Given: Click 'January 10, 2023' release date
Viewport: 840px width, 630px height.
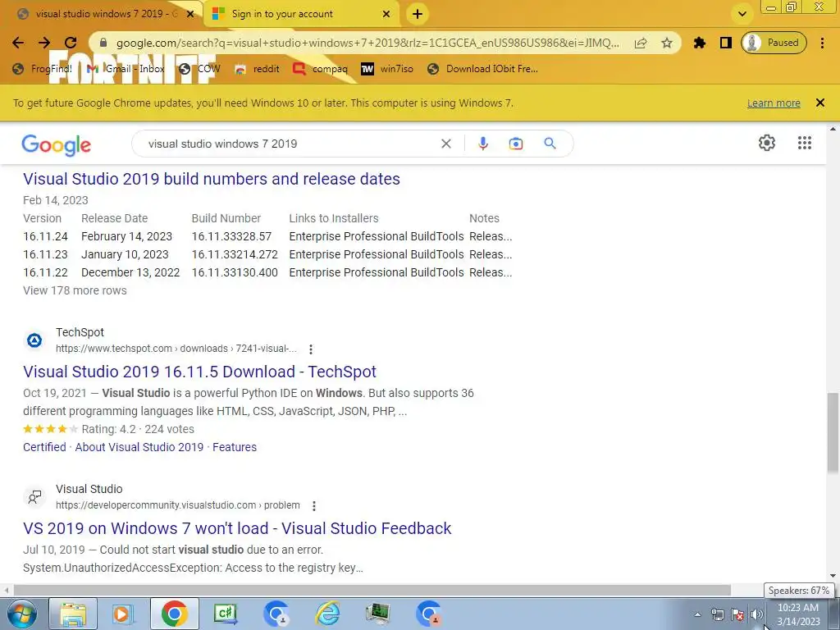Looking at the screenshot, I should point(125,254).
